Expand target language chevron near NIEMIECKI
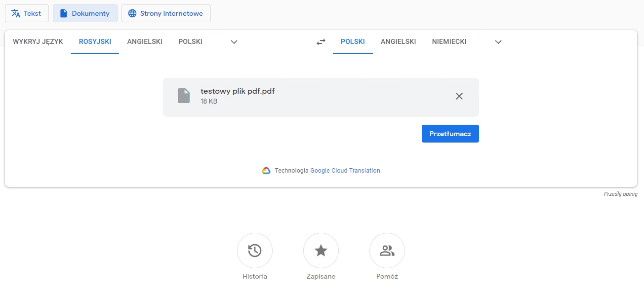The height and width of the screenshot is (290, 644). [498, 42]
